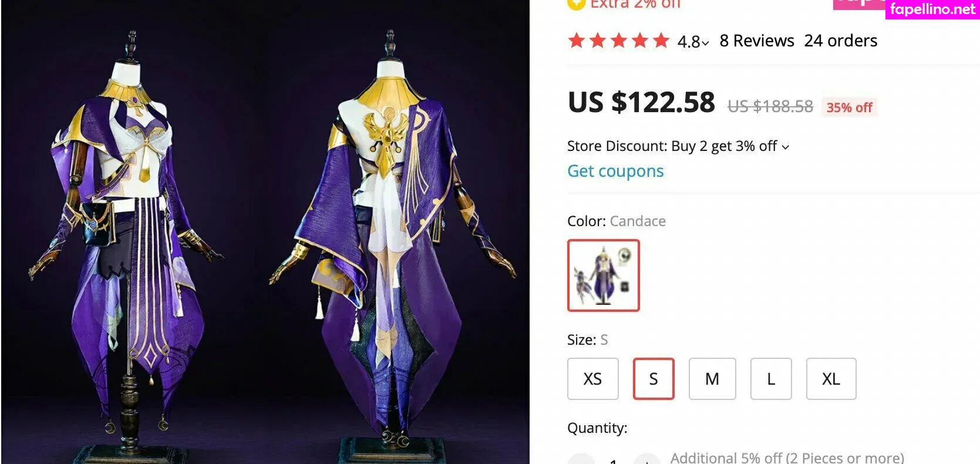980x464 pixels.
Task: Click the 24 orders text
Action: click(841, 41)
